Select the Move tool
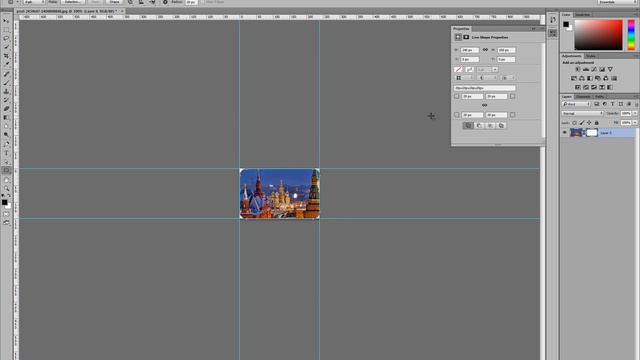The width and height of the screenshot is (640, 360). tap(6, 21)
